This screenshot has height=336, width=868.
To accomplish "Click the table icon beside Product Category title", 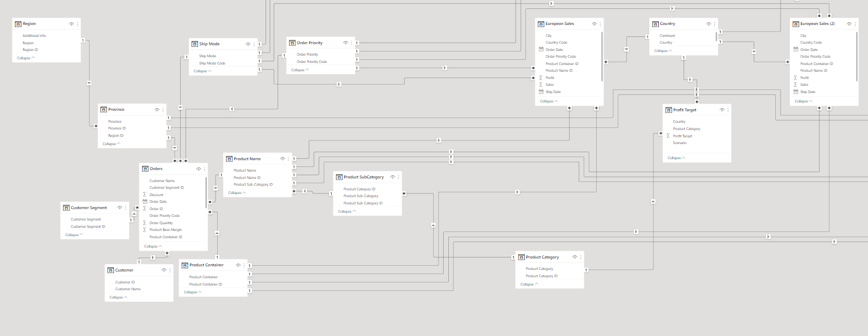I will (521, 257).
